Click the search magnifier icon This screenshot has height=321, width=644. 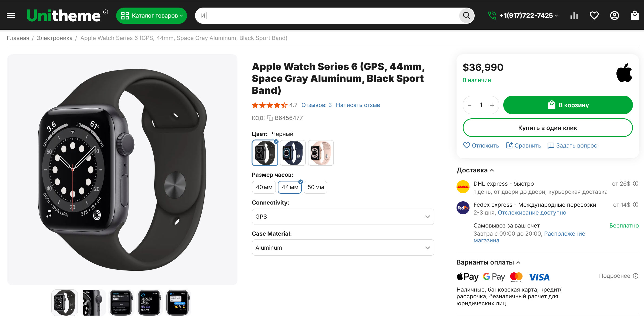click(466, 16)
